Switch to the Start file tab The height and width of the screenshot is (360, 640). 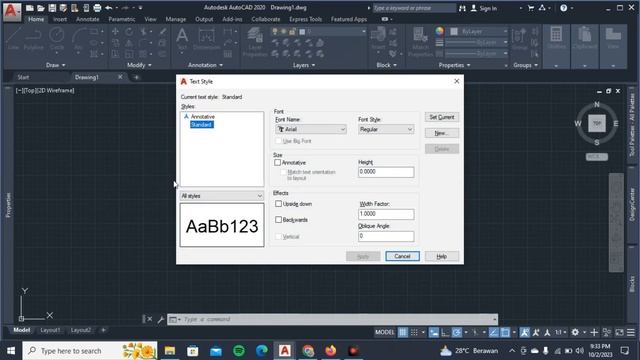23,77
